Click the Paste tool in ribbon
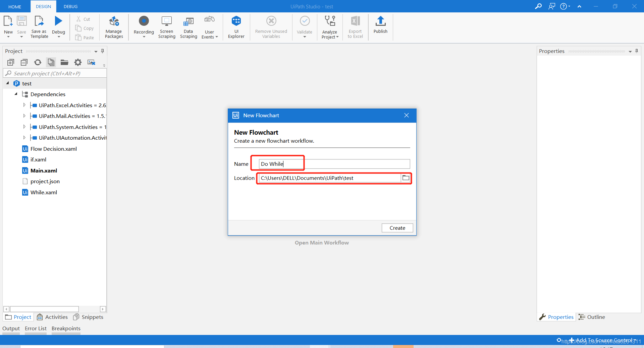Image resolution: width=644 pixels, height=348 pixels. click(x=85, y=38)
